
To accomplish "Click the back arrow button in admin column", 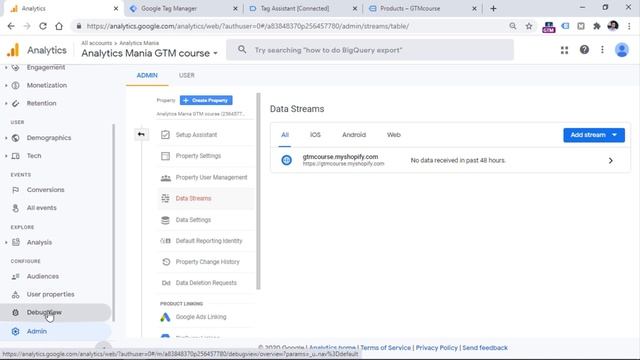I will pos(141,134).
